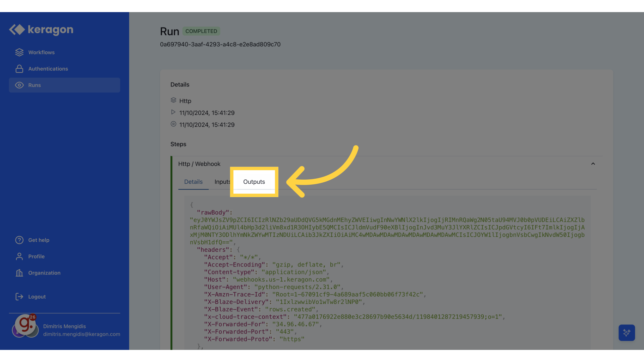Image resolution: width=644 pixels, height=362 pixels.
Task: Click the layers icon next to Http
Action: coord(173,100)
